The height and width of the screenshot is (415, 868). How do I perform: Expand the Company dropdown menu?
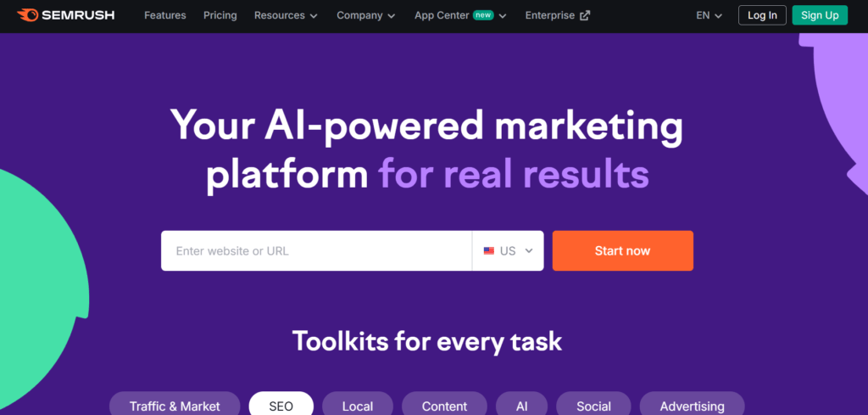(x=365, y=15)
